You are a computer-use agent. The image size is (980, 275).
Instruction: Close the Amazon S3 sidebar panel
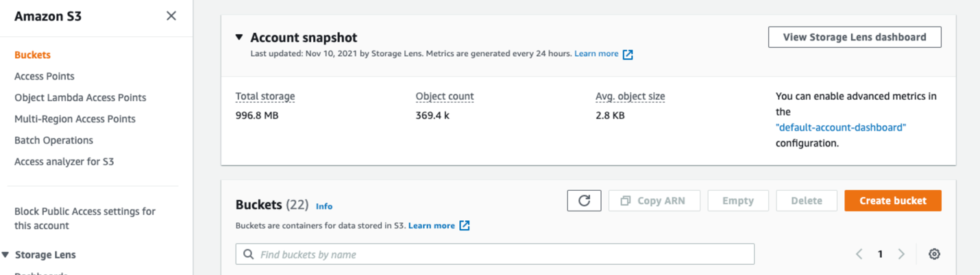[x=171, y=16]
